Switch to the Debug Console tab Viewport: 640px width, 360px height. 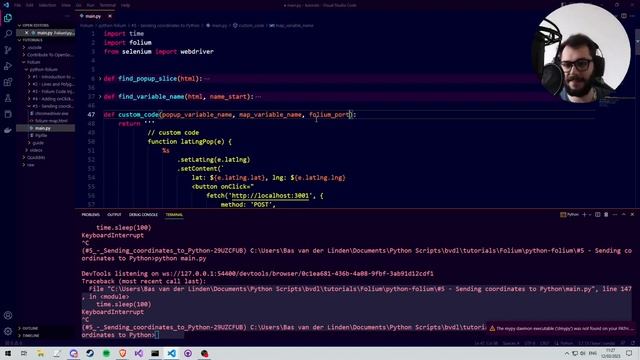pyautogui.click(x=143, y=214)
